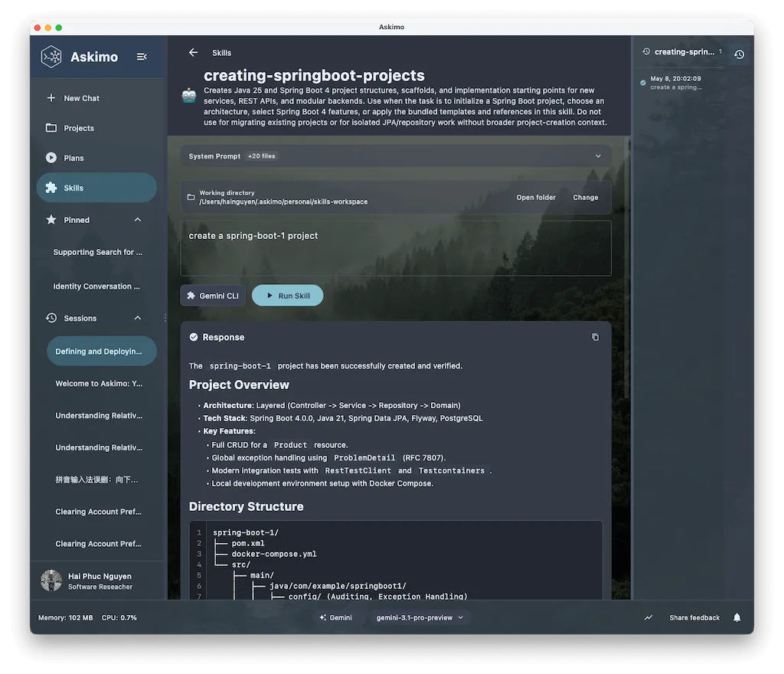
Task: Collapse the Sessions section chevron
Action: pos(138,318)
